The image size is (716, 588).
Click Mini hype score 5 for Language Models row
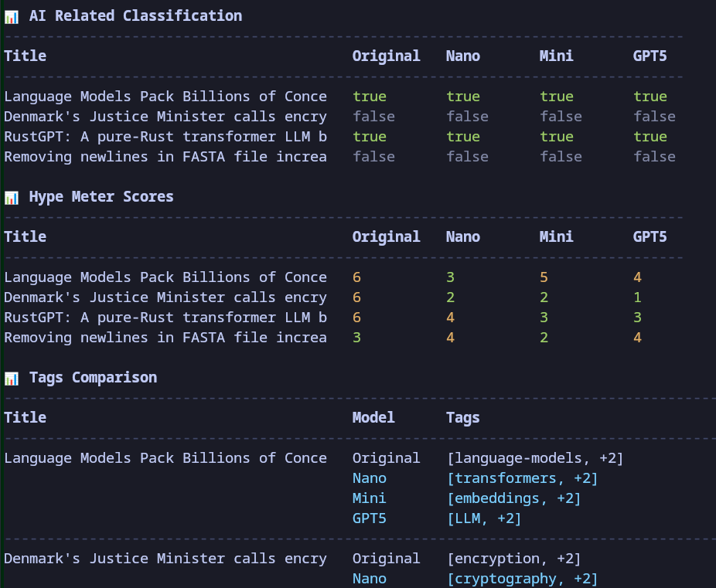click(x=544, y=277)
